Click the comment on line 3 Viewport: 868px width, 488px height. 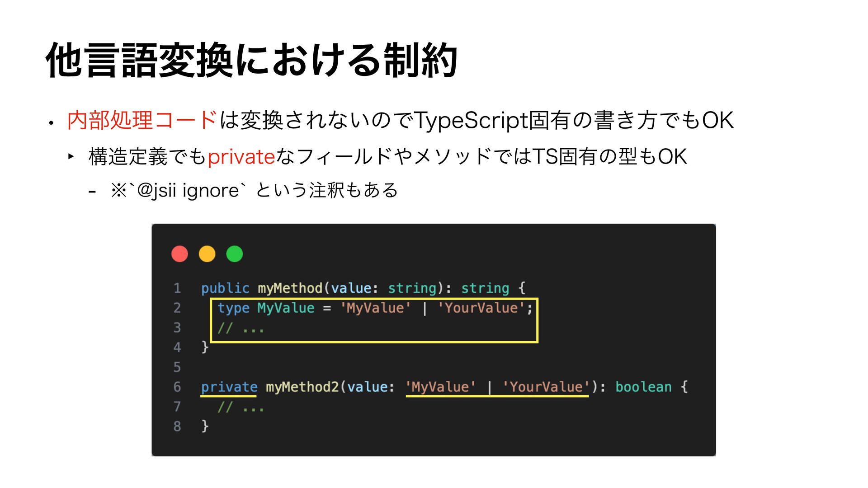click(x=241, y=328)
